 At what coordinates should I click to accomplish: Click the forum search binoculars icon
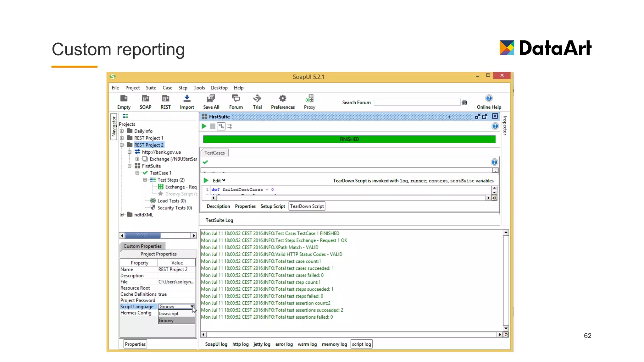(464, 102)
